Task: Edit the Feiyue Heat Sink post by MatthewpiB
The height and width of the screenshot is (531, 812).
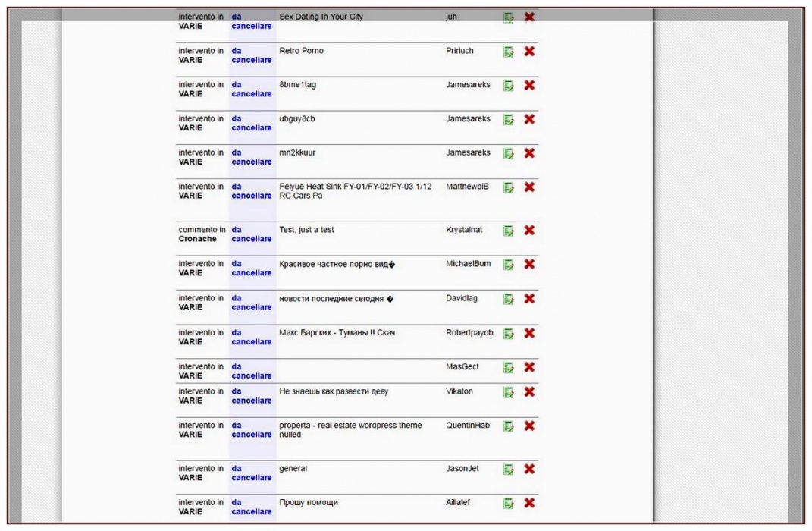Action: click(509, 188)
